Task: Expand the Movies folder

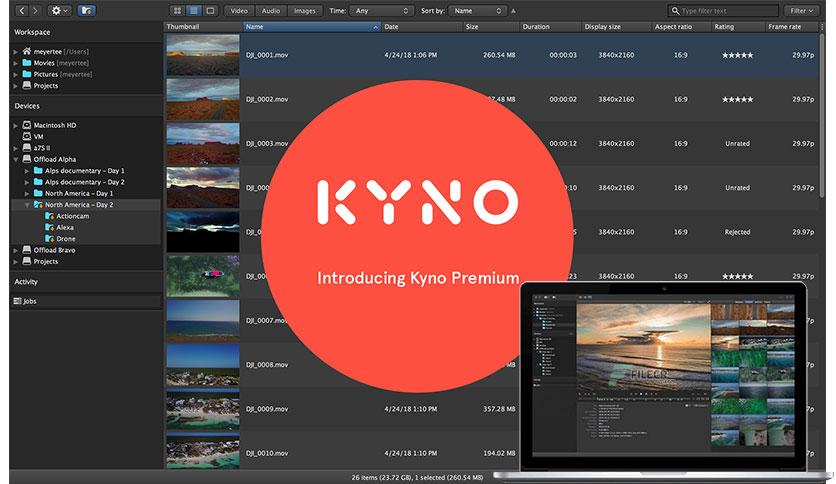Action: [x=16, y=63]
